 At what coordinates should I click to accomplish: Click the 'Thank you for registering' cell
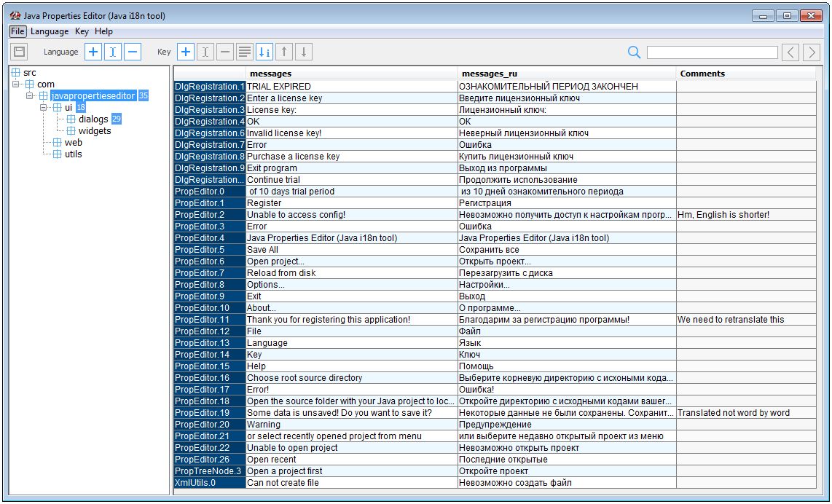tap(352, 320)
